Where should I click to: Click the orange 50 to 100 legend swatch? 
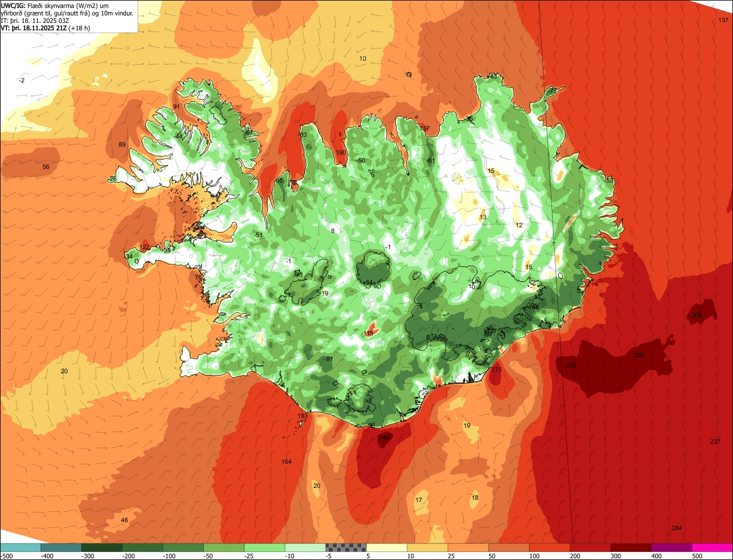[x=508, y=547]
